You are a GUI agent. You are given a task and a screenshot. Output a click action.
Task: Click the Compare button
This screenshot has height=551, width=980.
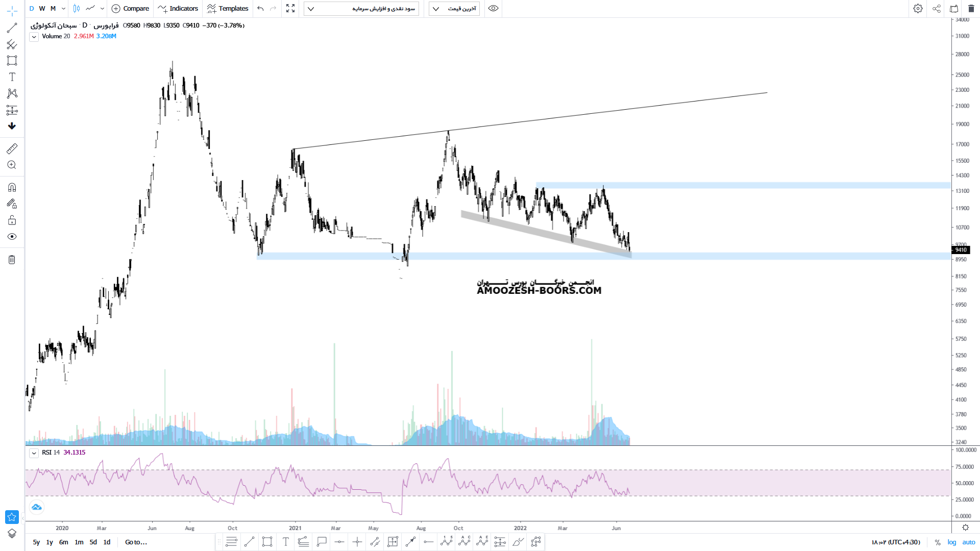[x=130, y=8]
